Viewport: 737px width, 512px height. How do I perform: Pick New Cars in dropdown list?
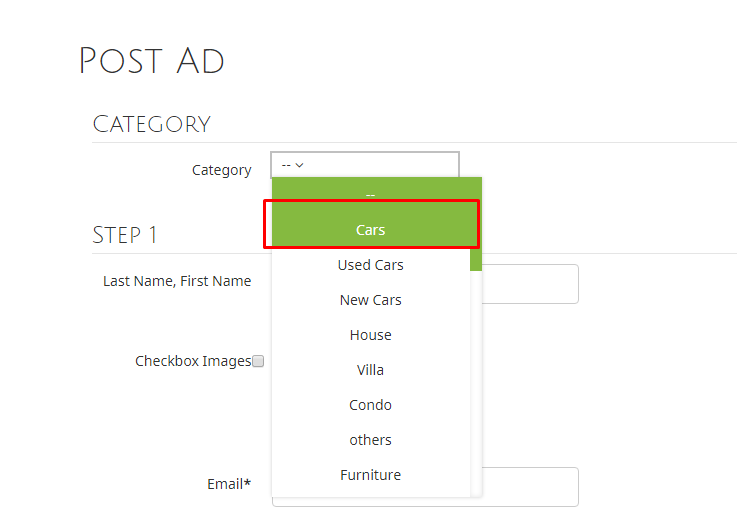371,300
